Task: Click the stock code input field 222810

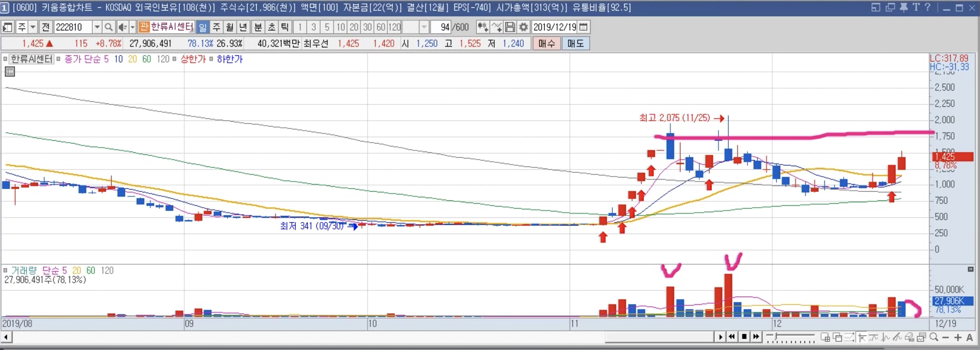Action: tap(73, 27)
